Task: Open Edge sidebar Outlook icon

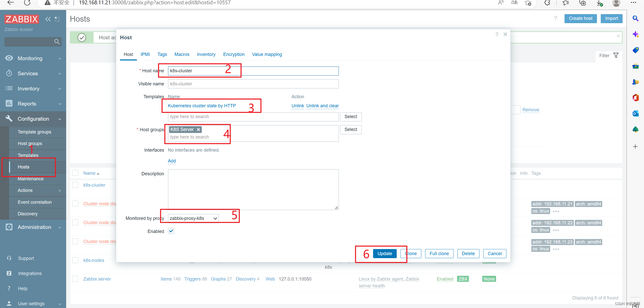Action: 635,114
